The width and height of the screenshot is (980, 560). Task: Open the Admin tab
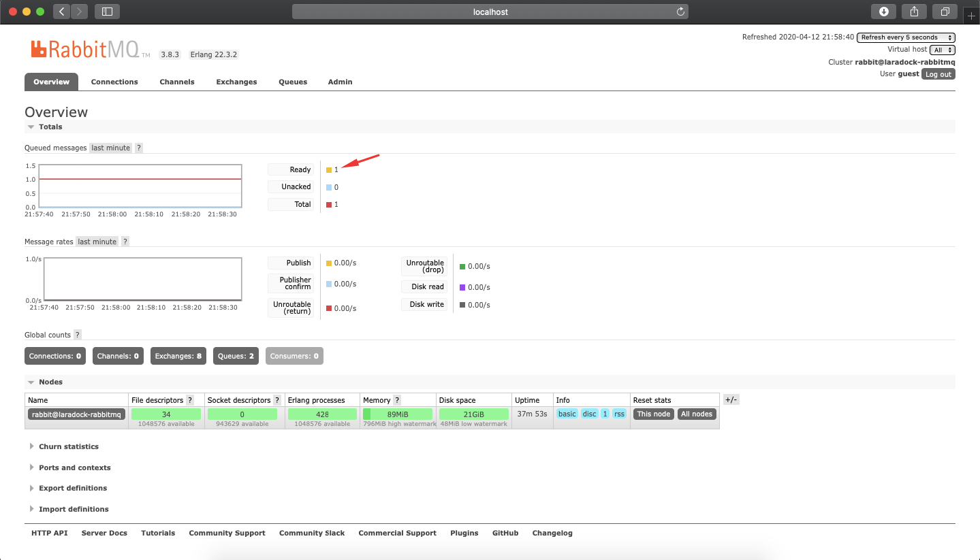pos(339,82)
